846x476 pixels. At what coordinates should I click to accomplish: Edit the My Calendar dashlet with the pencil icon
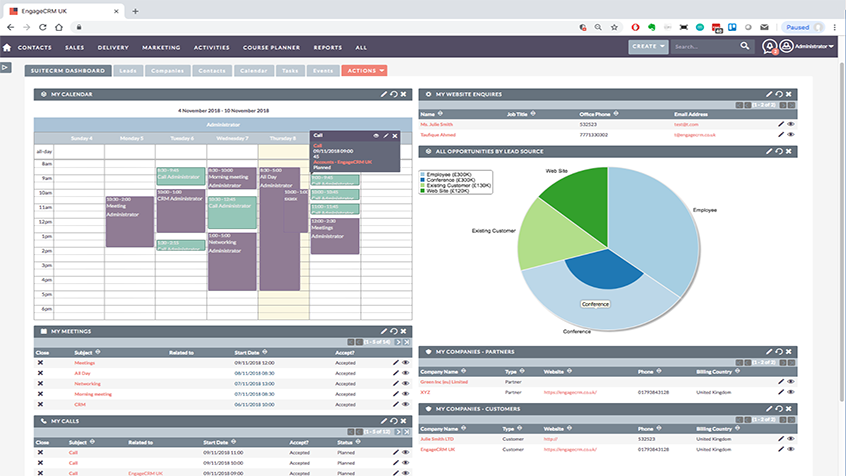(x=384, y=94)
